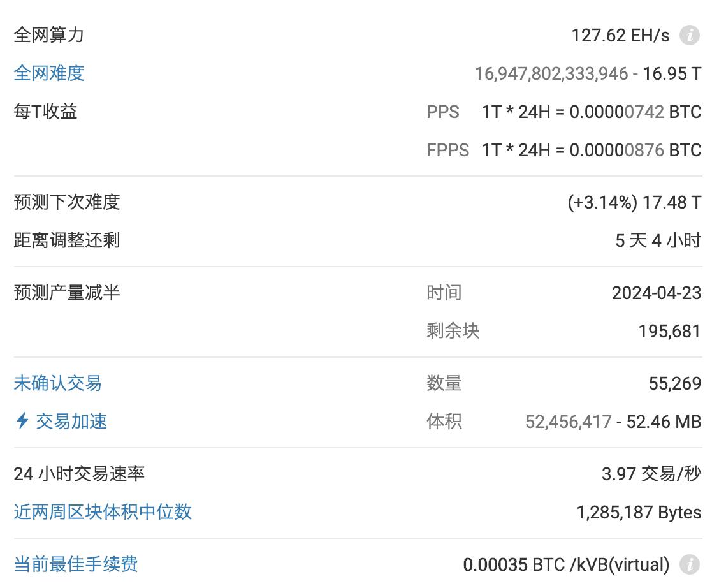The image size is (719, 588).
Task: Click the info icon beside 127.62 EH/s
Action: click(688, 36)
